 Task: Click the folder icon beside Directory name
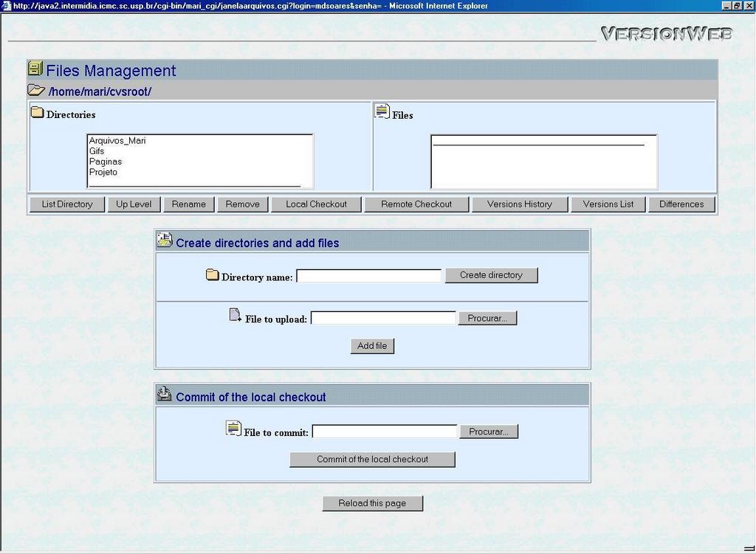coord(213,275)
